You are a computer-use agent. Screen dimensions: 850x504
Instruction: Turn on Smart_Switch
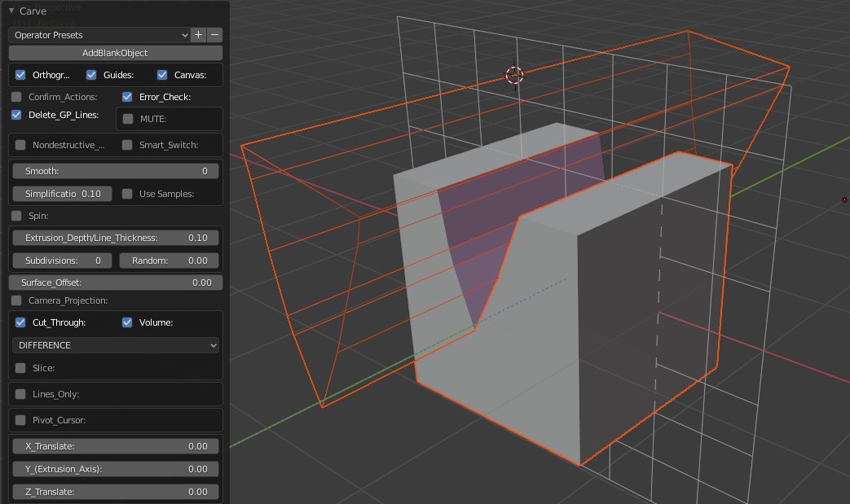[x=127, y=145]
